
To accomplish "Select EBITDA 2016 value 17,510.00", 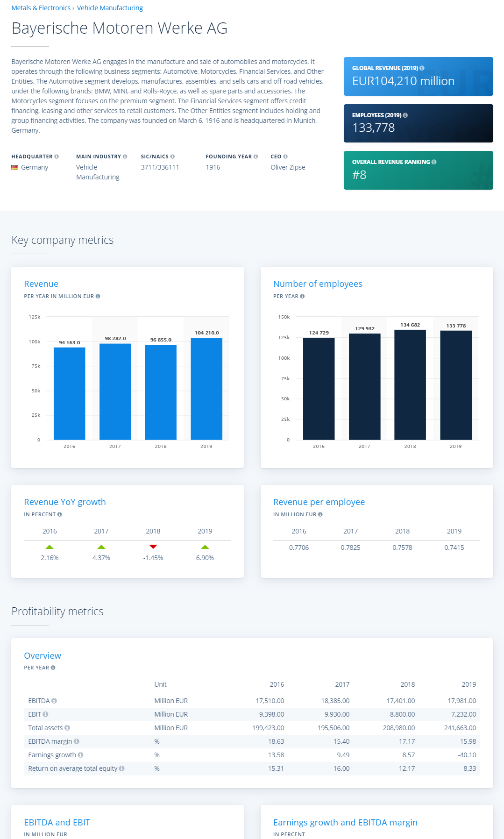I will (270, 701).
